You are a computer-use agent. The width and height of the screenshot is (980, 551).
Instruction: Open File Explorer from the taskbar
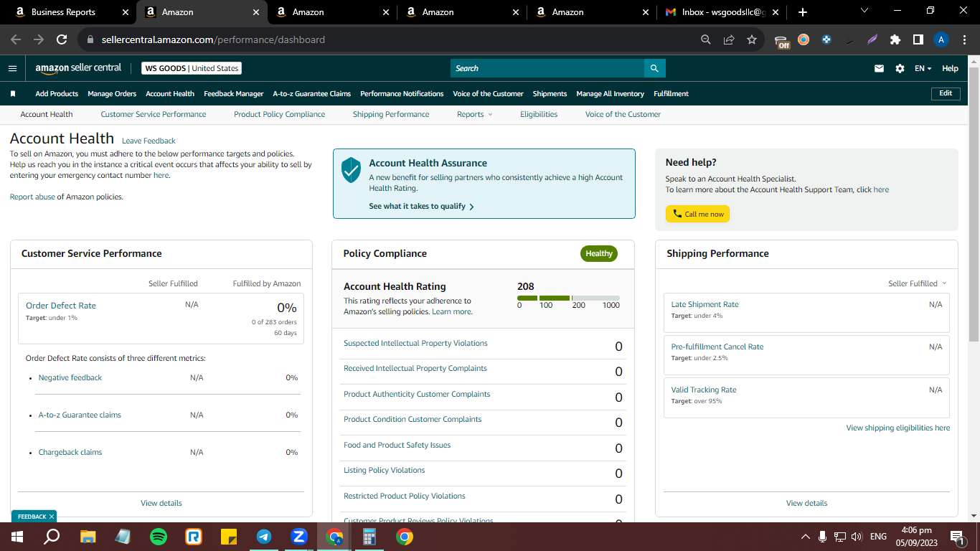point(88,537)
